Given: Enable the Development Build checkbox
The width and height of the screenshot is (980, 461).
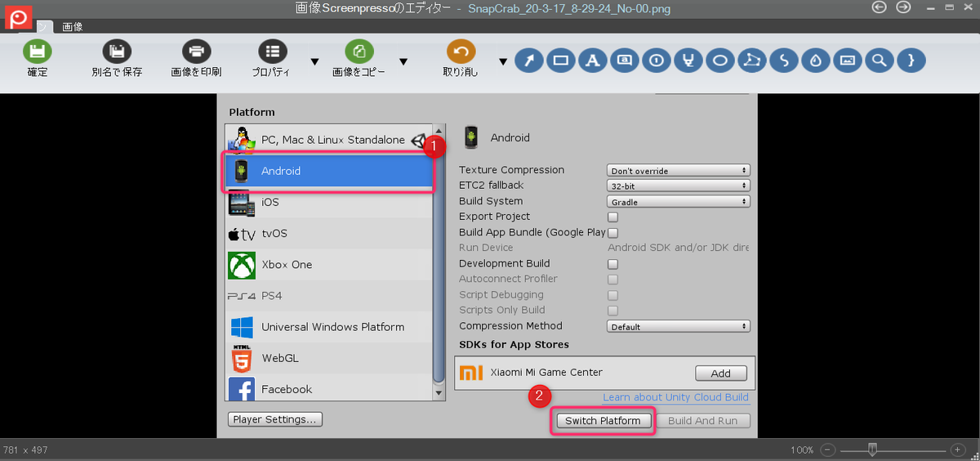Looking at the screenshot, I should pos(612,264).
